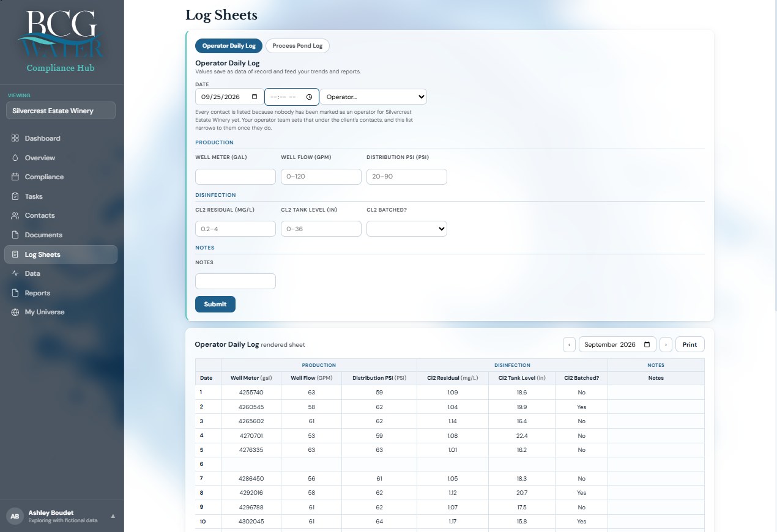777x532 pixels.
Task: Open the CL2 Batched dropdown
Action: click(x=407, y=229)
